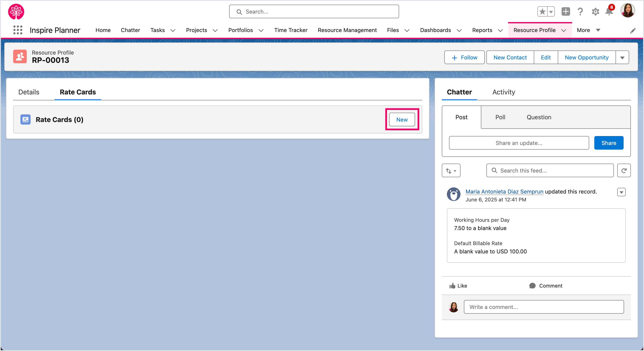Screen dimensions: 644x351
Task: Click the pencil icon to edit navigation
Action: coord(633,31)
